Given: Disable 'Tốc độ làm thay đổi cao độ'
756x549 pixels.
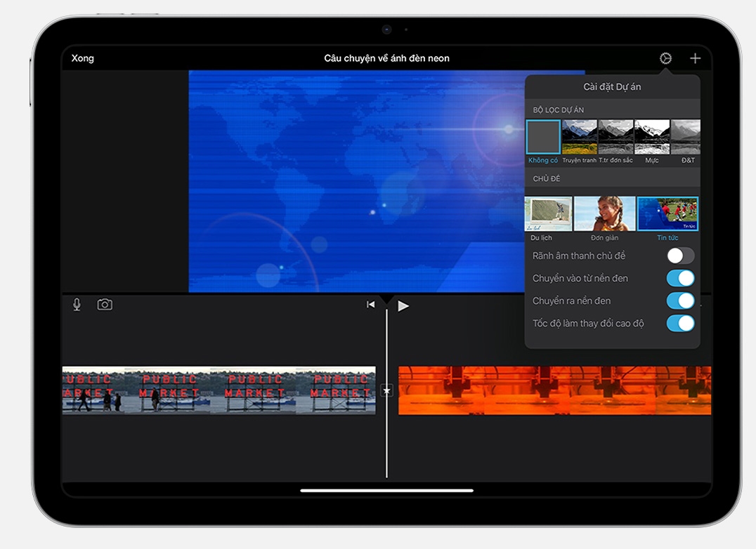Looking at the screenshot, I should click(680, 323).
